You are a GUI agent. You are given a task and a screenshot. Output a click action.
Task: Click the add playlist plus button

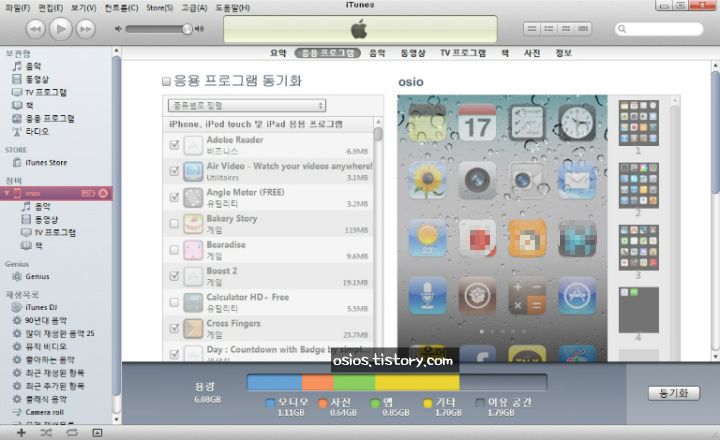tap(21, 433)
